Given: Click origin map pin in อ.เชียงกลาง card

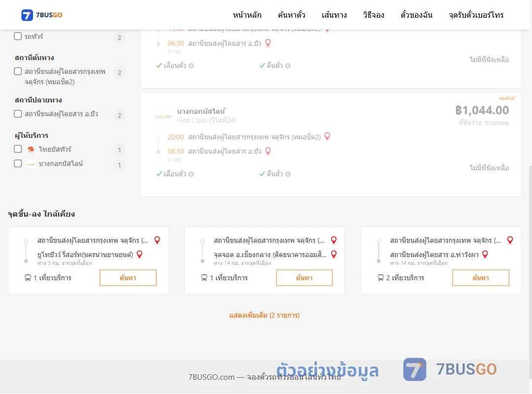Looking at the screenshot, I should pyautogui.click(x=334, y=240).
